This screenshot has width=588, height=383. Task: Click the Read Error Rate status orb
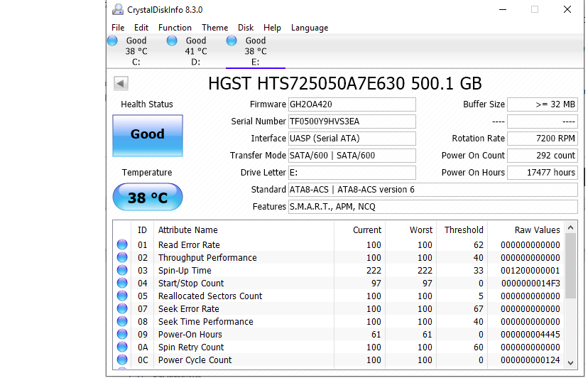121,245
